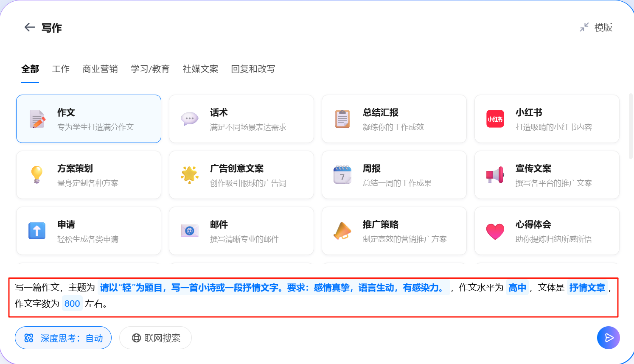Pick the 小红书 card title
634x364 pixels.
(x=529, y=112)
